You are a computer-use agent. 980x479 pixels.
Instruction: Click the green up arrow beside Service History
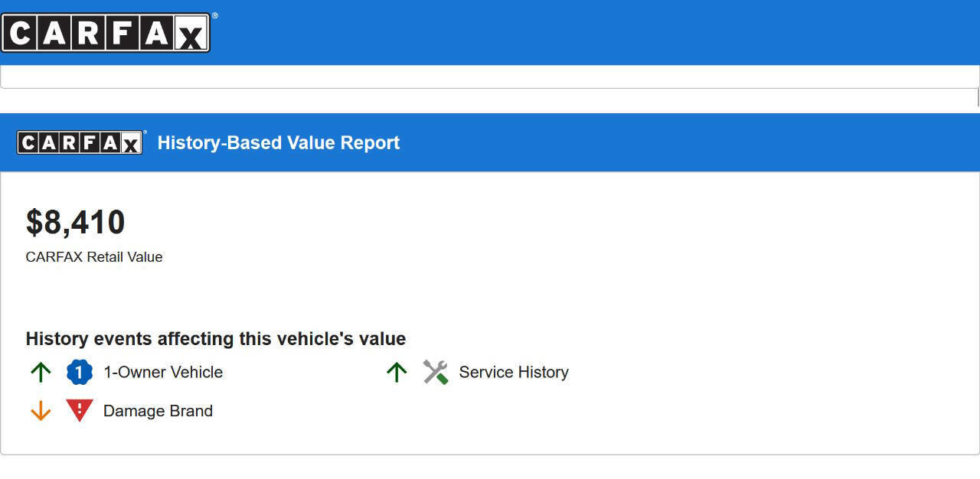point(397,372)
